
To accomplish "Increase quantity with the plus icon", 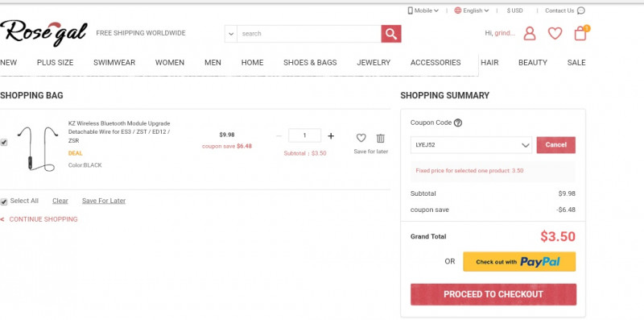I will (331, 135).
